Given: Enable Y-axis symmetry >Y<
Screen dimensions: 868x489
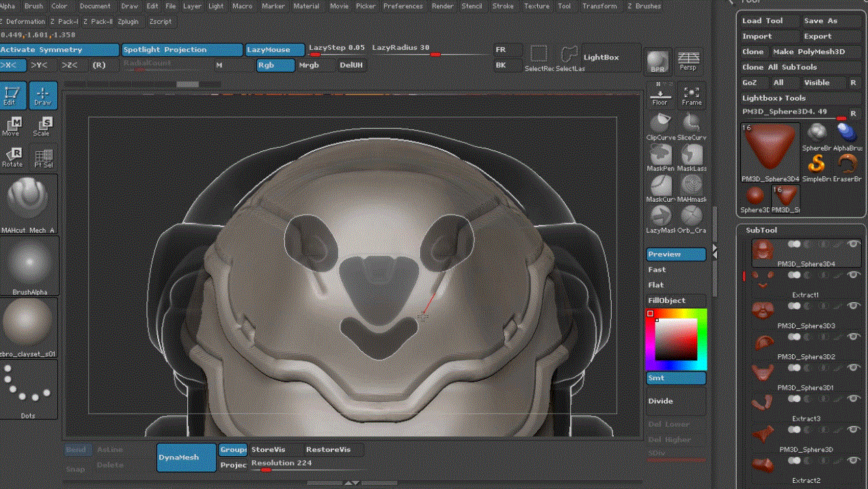Looking at the screenshot, I should (x=40, y=65).
